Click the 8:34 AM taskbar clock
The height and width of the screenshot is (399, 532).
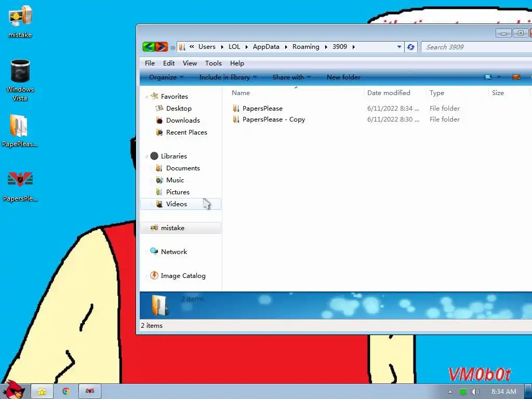[x=504, y=392]
